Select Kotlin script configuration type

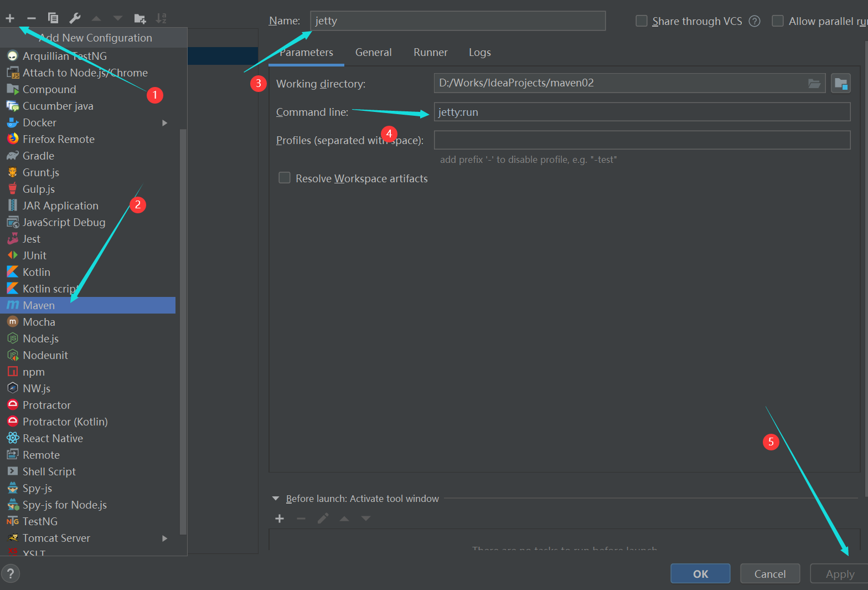point(89,289)
